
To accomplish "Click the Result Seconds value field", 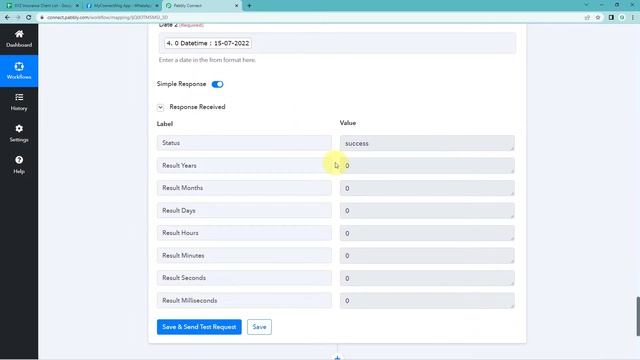I will [427, 278].
